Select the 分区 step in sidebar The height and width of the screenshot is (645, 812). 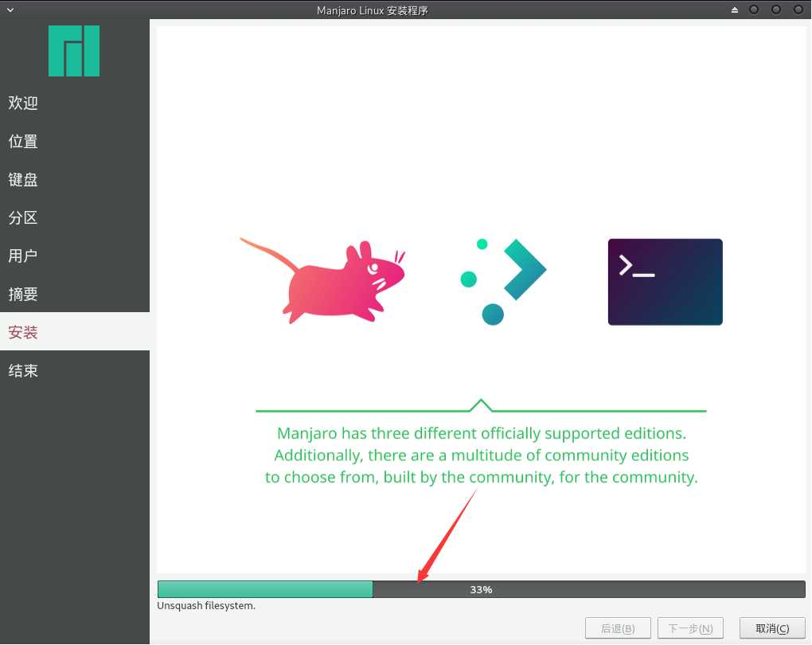pyautogui.click(x=75, y=217)
